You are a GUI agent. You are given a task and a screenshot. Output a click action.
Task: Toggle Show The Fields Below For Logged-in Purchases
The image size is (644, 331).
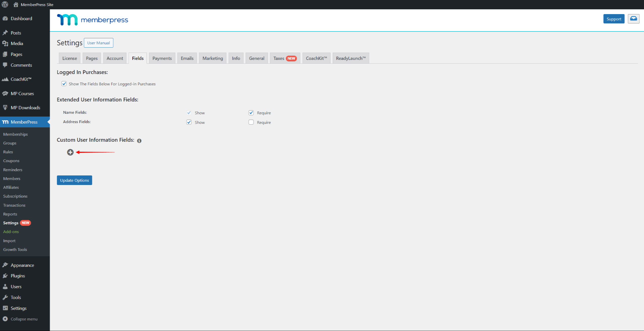pyautogui.click(x=64, y=84)
